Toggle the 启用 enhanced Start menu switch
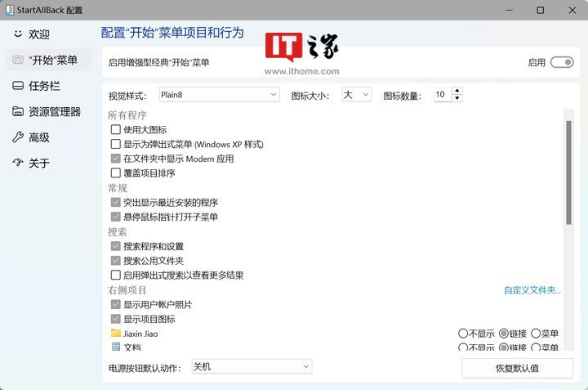The width and height of the screenshot is (588, 390). point(562,62)
